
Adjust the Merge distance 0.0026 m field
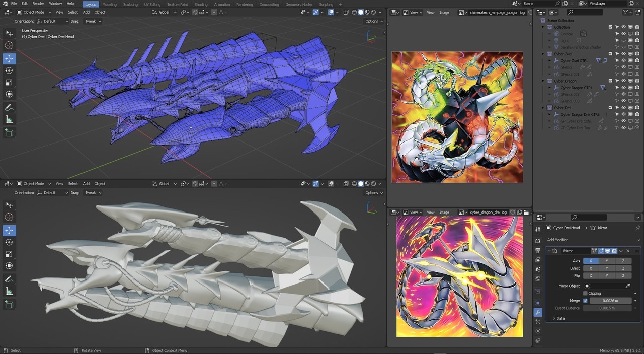pos(610,301)
